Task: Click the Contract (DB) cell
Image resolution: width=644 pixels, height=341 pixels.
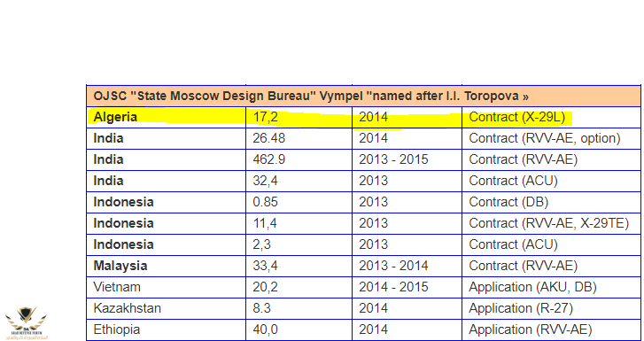Action: pos(551,202)
